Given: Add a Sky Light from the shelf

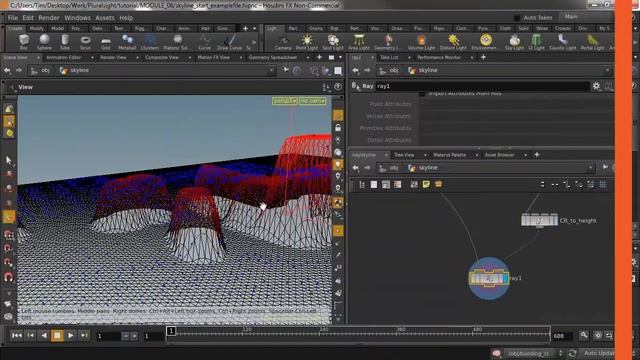Looking at the screenshot, I should (x=514, y=42).
